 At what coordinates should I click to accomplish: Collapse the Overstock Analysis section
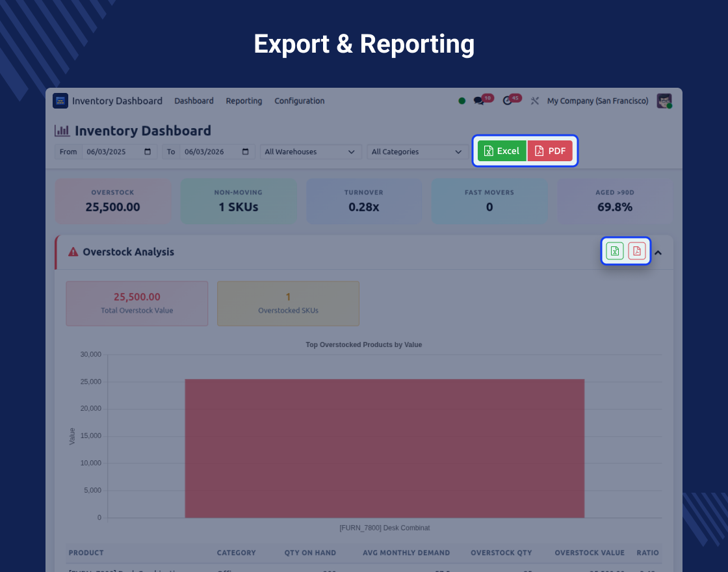658,253
